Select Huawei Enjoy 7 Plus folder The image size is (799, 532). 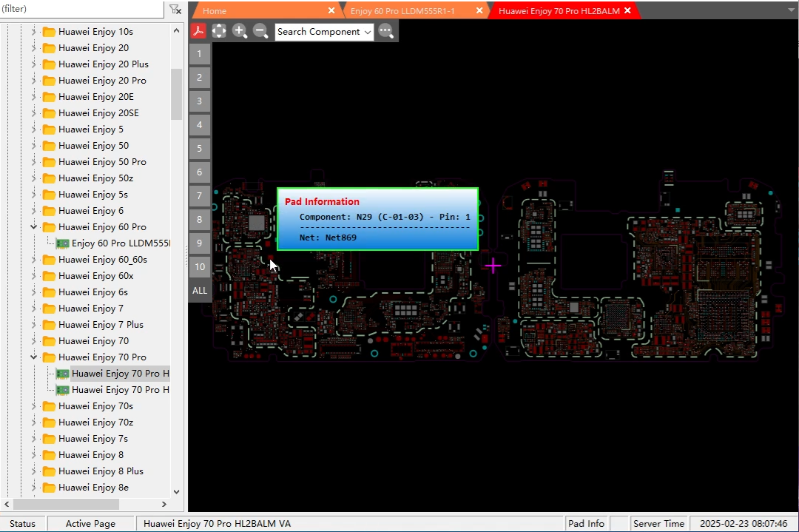pyautogui.click(x=101, y=325)
